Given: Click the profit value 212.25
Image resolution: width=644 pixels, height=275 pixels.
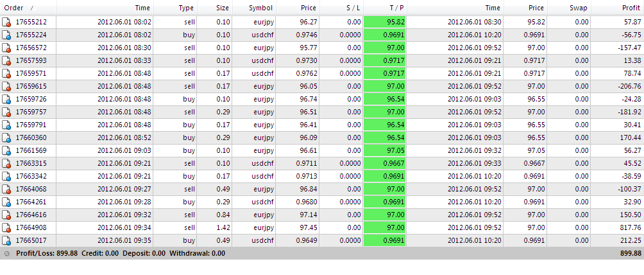Looking at the screenshot, I should point(631,240).
